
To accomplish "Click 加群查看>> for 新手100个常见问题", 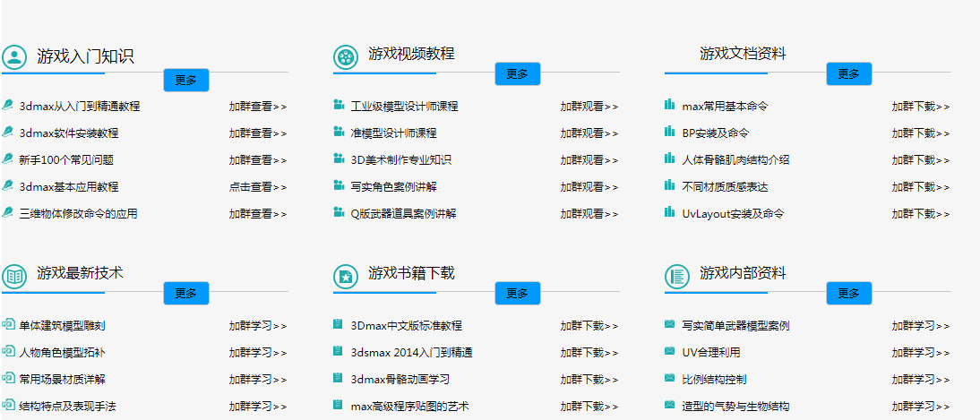I will (258, 160).
